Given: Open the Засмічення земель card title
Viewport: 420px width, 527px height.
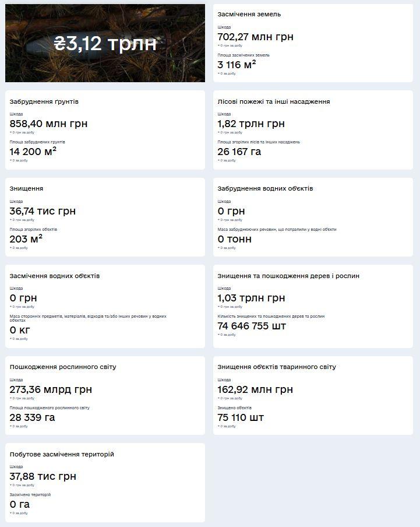Looking at the screenshot, I should [x=249, y=15].
